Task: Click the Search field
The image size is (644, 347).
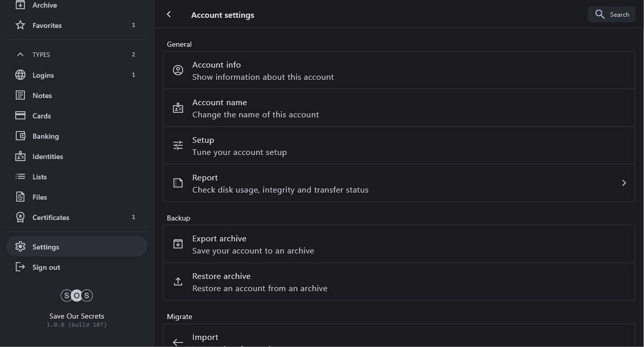Action: click(612, 15)
